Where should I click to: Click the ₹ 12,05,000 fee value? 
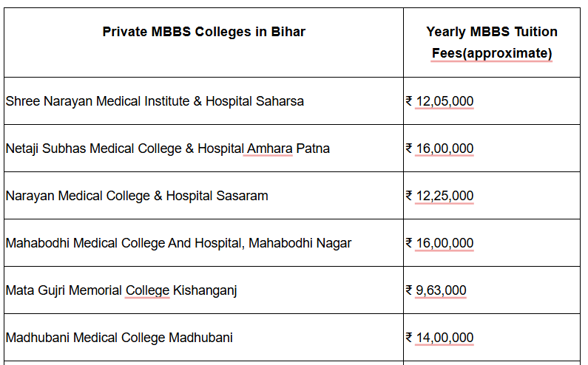point(440,101)
